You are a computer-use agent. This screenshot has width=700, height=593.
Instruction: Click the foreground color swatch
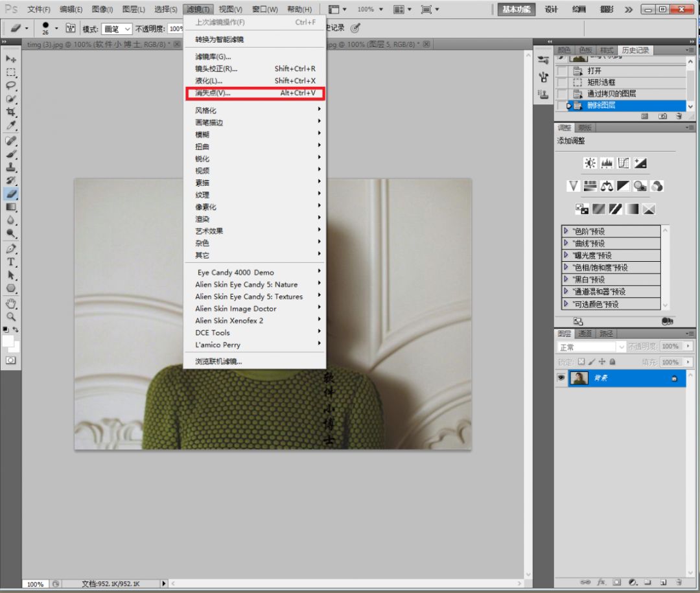[7, 341]
